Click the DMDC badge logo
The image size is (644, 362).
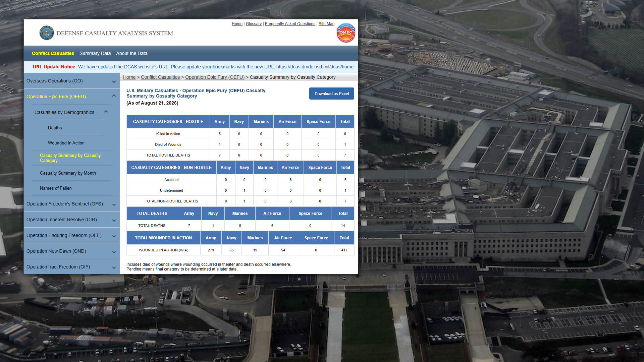(x=346, y=33)
